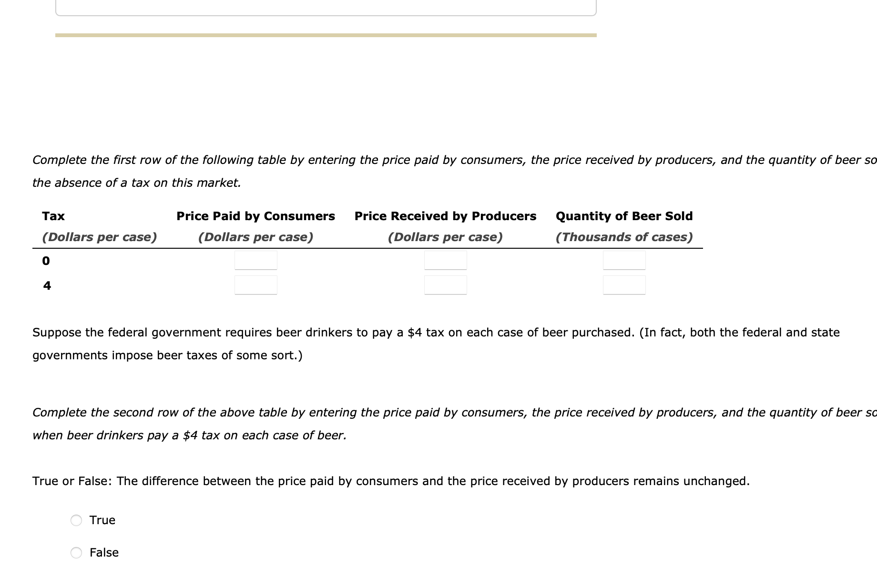
Task: Click the False label text
Action: coord(104,553)
